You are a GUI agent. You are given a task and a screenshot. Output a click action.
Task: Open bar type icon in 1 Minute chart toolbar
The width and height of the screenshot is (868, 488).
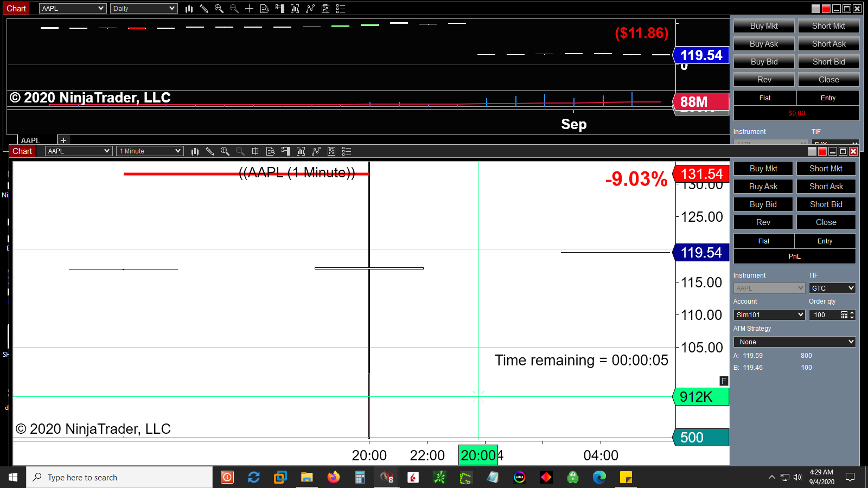[195, 151]
